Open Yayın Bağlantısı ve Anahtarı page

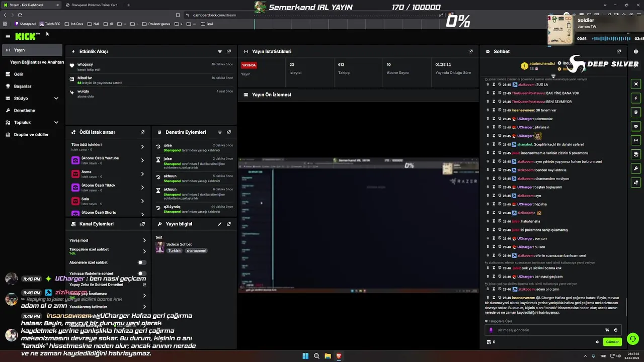pyautogui.click(x=37, y=62)
